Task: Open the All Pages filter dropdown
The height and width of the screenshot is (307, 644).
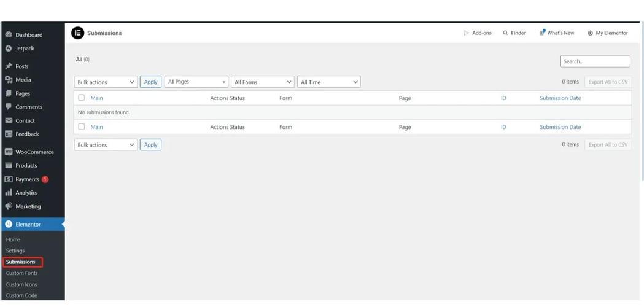Action: pyautogui.click(x=196, y=82)
